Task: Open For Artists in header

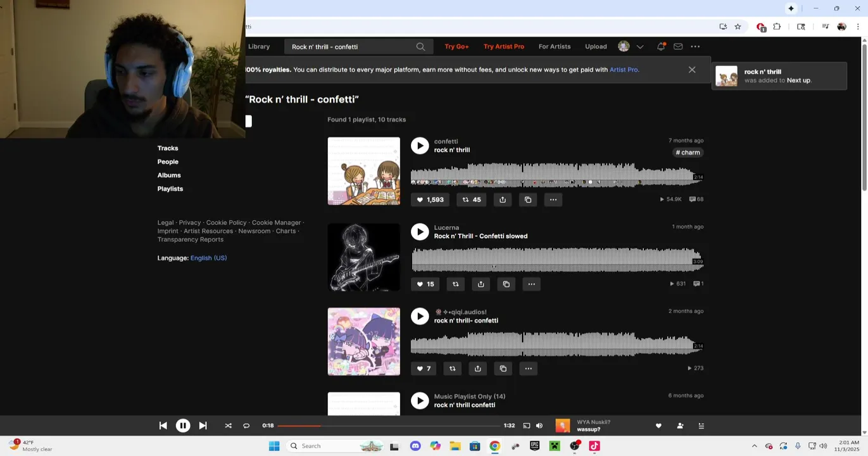Action: coord(555,46)
